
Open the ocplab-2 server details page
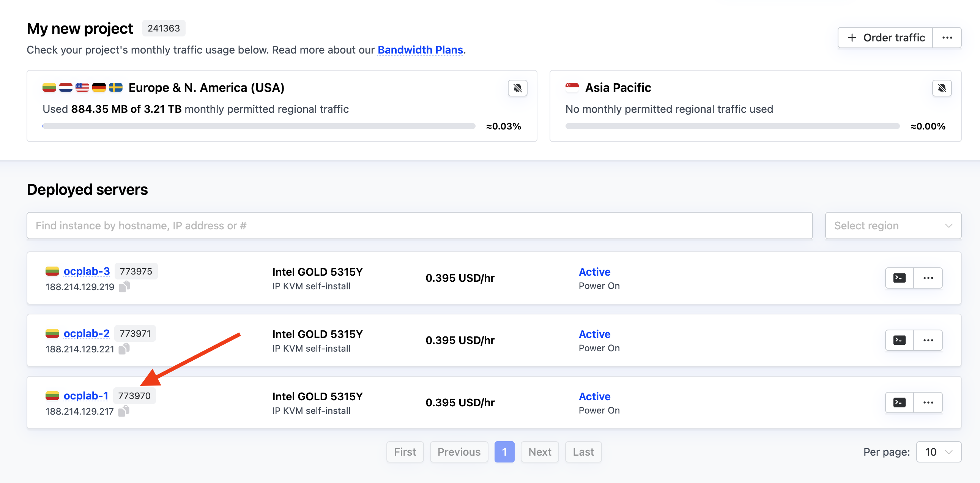(87, 333)
